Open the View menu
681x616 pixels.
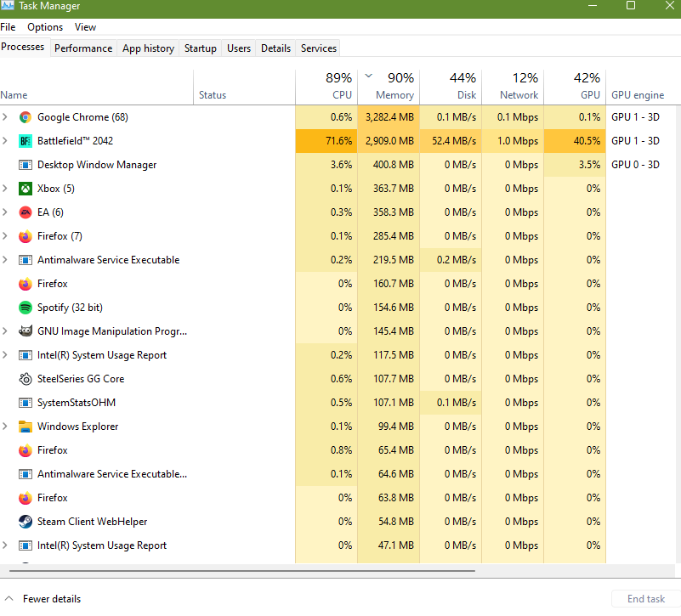85,27
